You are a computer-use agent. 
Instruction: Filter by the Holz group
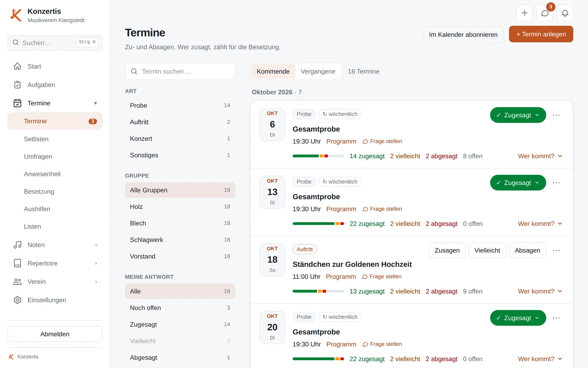click(x=180, y=207)
